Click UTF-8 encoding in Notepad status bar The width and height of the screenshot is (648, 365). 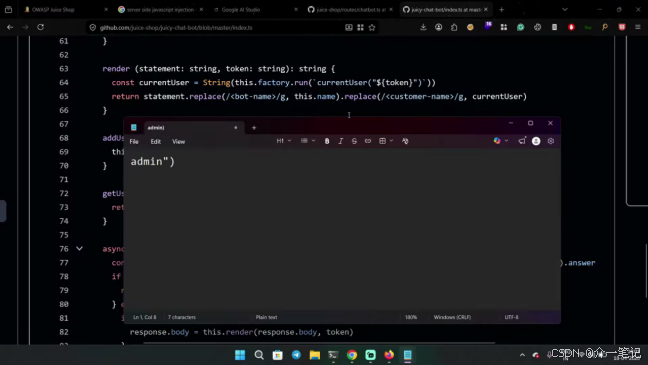coord(511,317)
